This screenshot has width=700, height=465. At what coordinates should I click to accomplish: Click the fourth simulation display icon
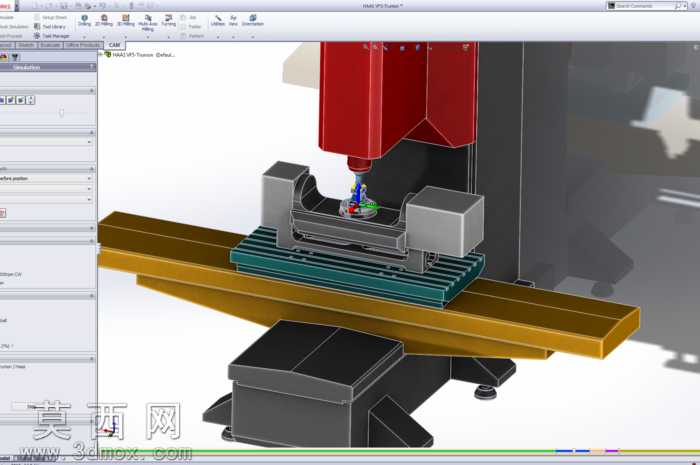[x=30, y=100]
